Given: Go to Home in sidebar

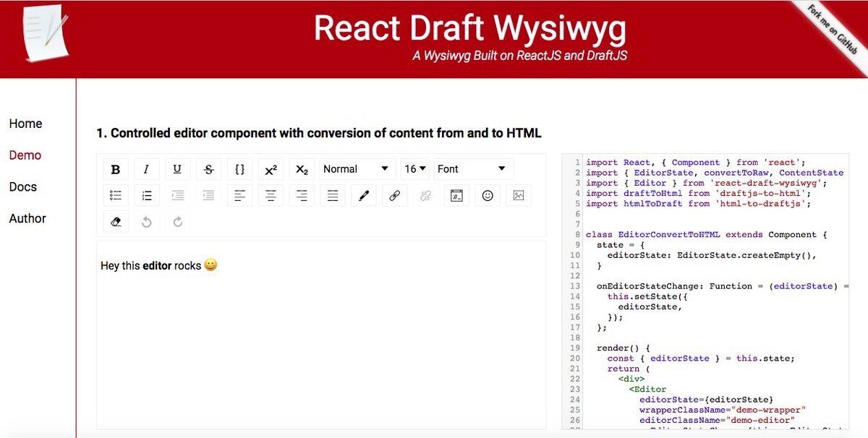Looking at the screenshot, I should pos(26,124).
